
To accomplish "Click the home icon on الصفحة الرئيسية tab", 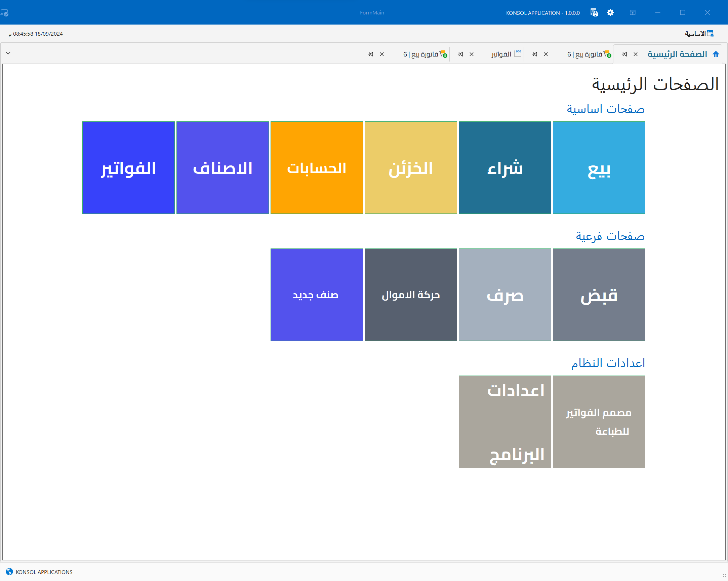I will click(716, 54).
